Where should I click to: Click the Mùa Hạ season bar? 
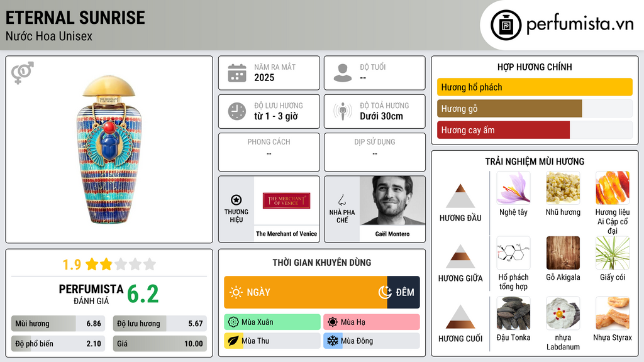point(372,322)
